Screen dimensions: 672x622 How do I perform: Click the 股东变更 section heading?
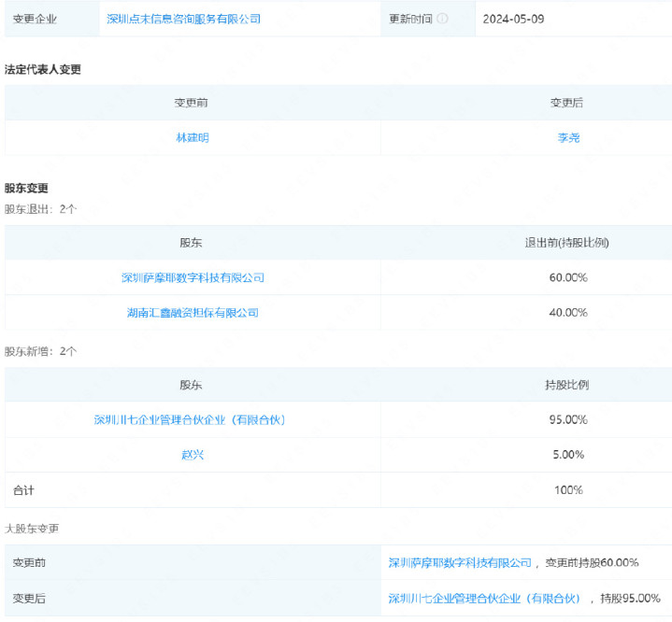26,188
